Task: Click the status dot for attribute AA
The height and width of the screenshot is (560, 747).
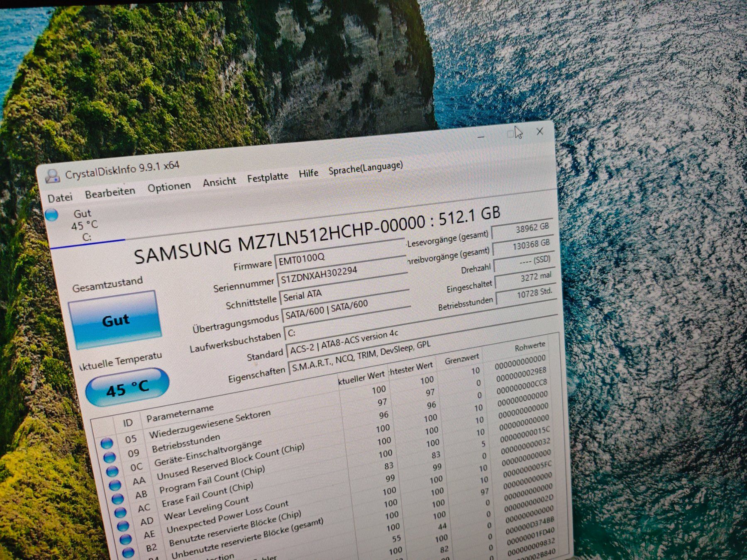Action: (x=115, y=485)
